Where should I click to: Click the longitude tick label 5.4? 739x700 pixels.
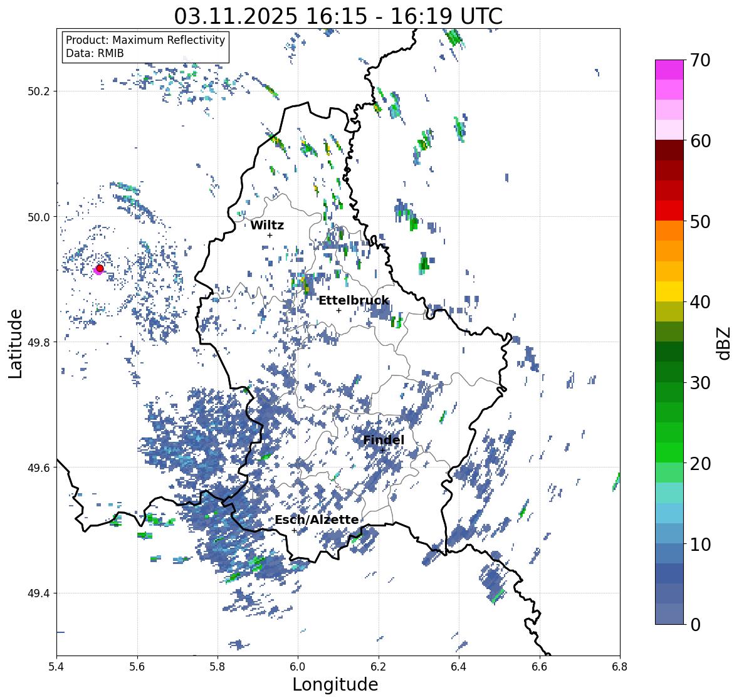(x=56, y=666)
